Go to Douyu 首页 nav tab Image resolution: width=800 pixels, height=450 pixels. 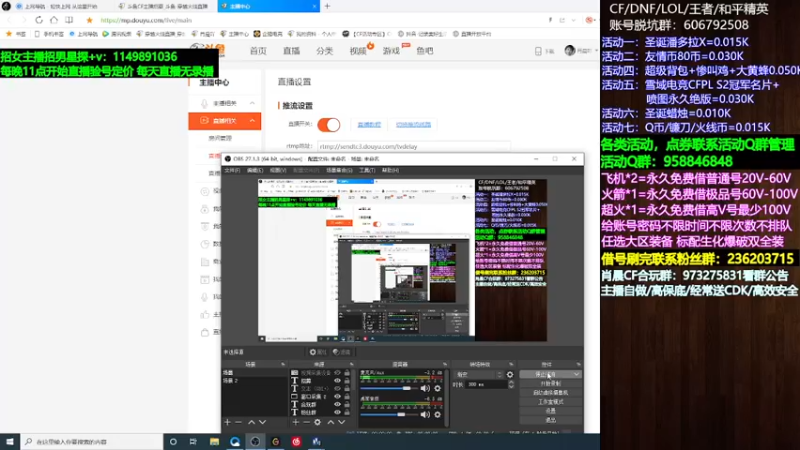tap(258, 51)
